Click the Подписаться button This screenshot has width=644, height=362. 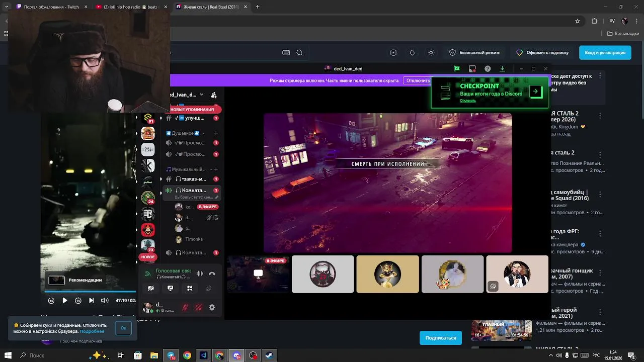coord(441,338)
